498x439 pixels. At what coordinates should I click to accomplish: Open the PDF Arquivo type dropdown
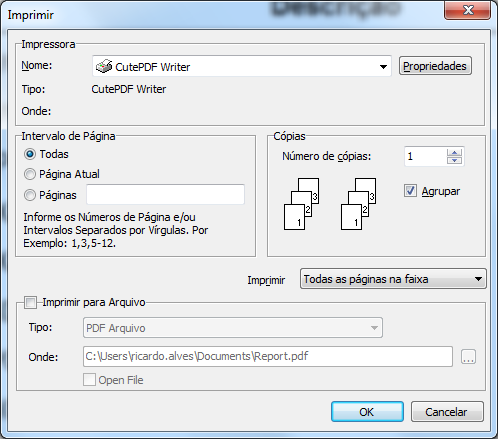coord(233,328)
